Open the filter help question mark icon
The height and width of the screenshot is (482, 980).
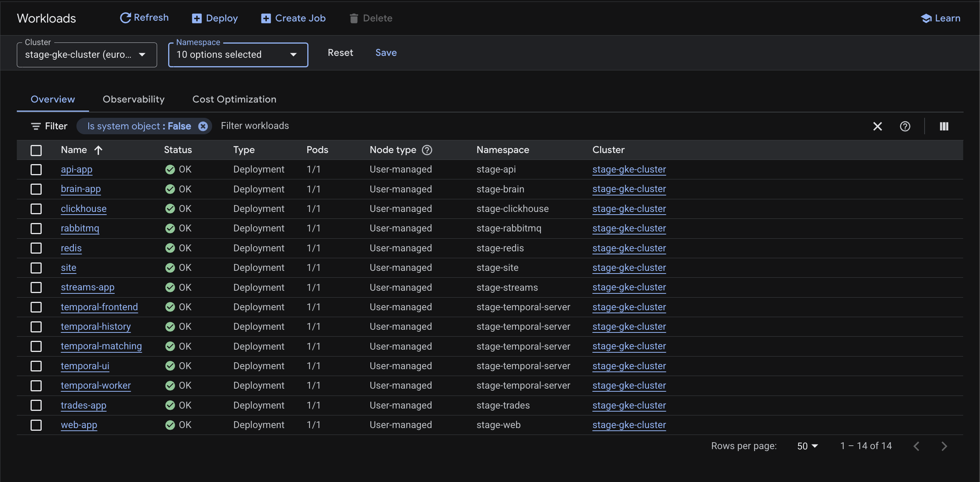pos(905,126)
